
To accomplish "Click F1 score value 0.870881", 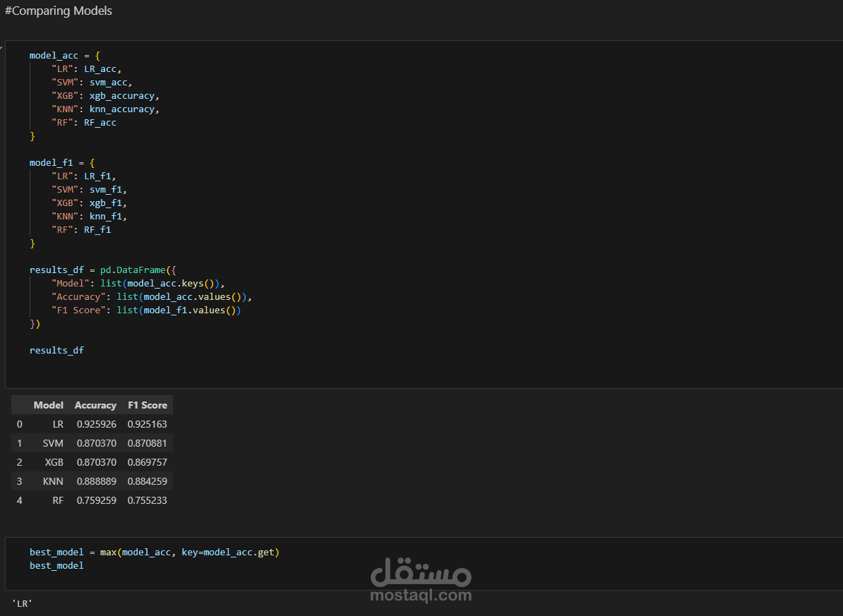I will [148, 443].
